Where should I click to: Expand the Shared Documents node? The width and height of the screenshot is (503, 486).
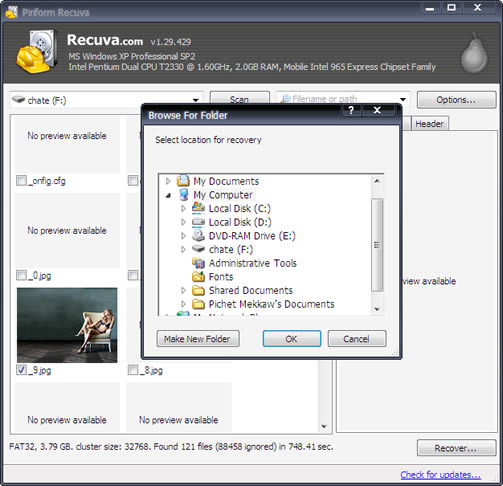[183, 290]
